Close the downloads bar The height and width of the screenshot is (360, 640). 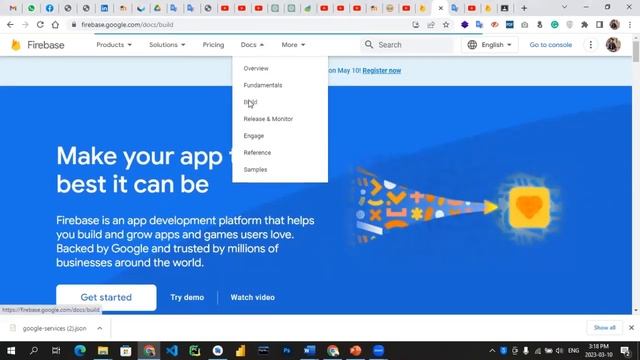click(631, 328)
